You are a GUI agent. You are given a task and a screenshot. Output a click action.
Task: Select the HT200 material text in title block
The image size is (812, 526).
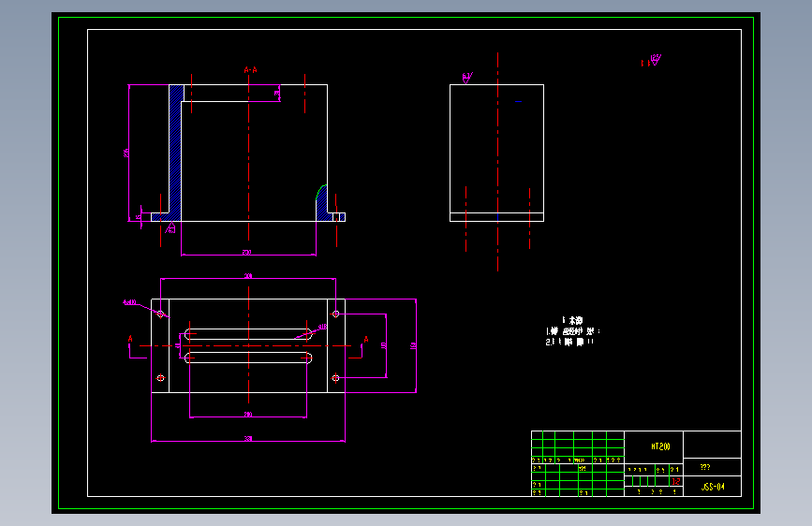661,446
